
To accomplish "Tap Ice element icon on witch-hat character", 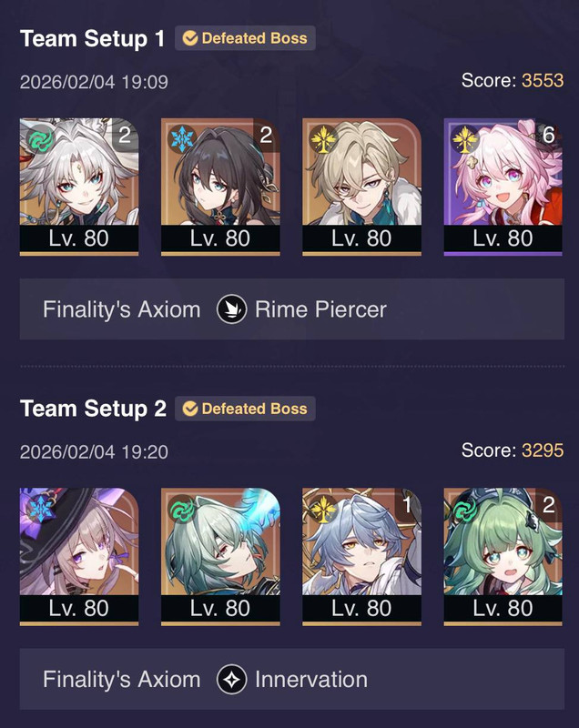I will 40,509.
